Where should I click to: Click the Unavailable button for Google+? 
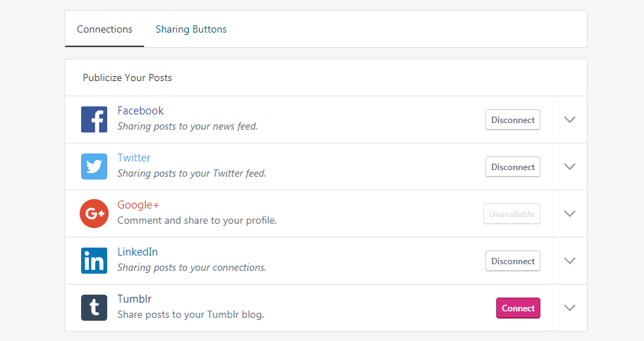[x=511, y=214]
